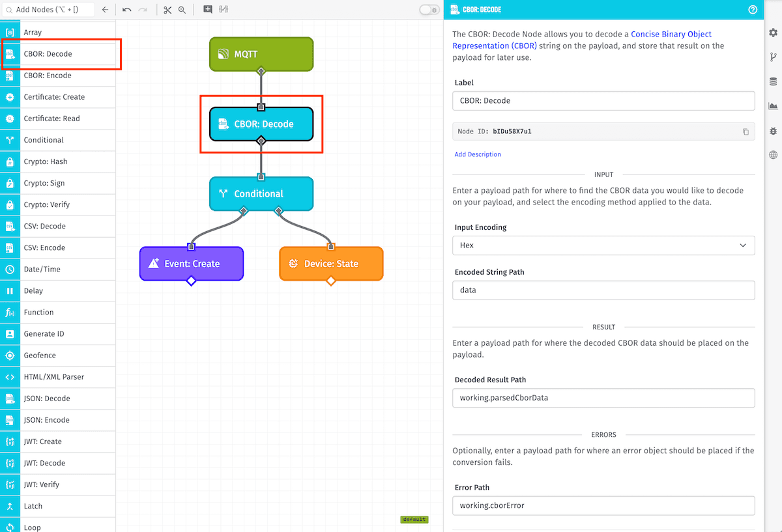The height and width of the screenshot is (532, 782).
Task: Click the undo arrow in the toolbar
Action: (x=126, y=10)
